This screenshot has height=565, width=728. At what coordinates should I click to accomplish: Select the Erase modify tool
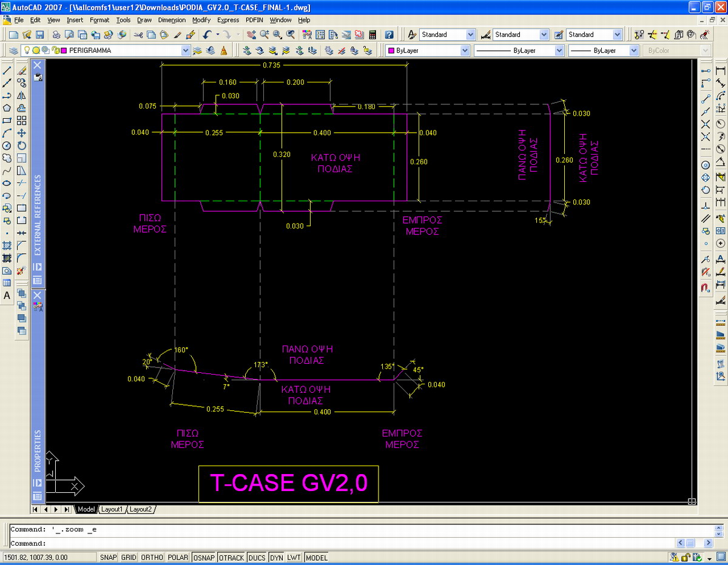[22, 70]
